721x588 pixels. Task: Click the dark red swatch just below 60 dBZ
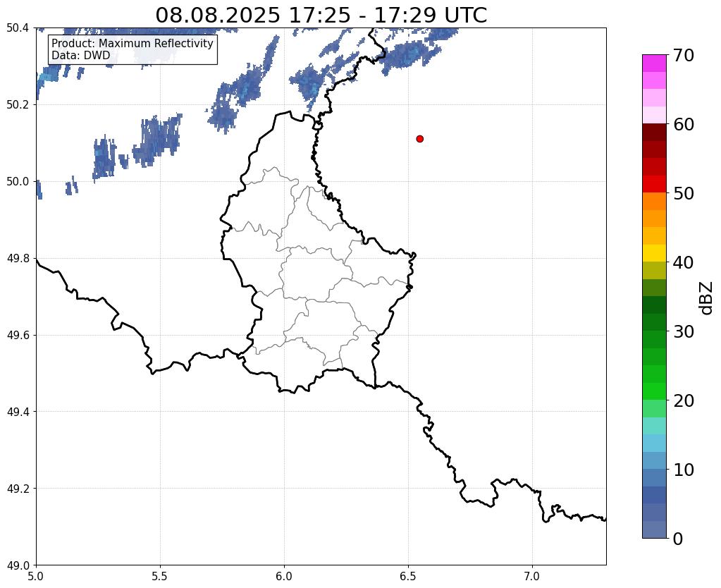654,133
